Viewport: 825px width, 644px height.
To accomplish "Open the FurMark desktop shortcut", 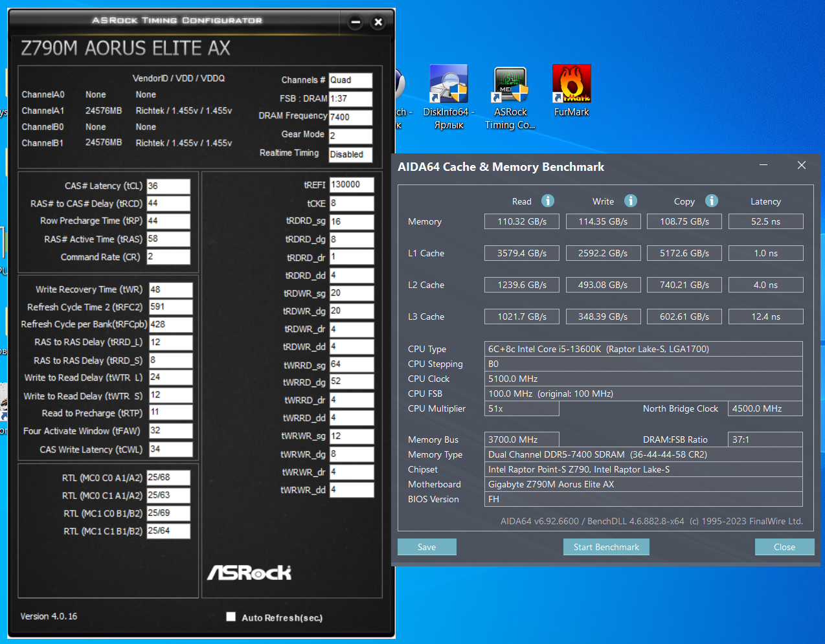I will click(x=571, y=91).
